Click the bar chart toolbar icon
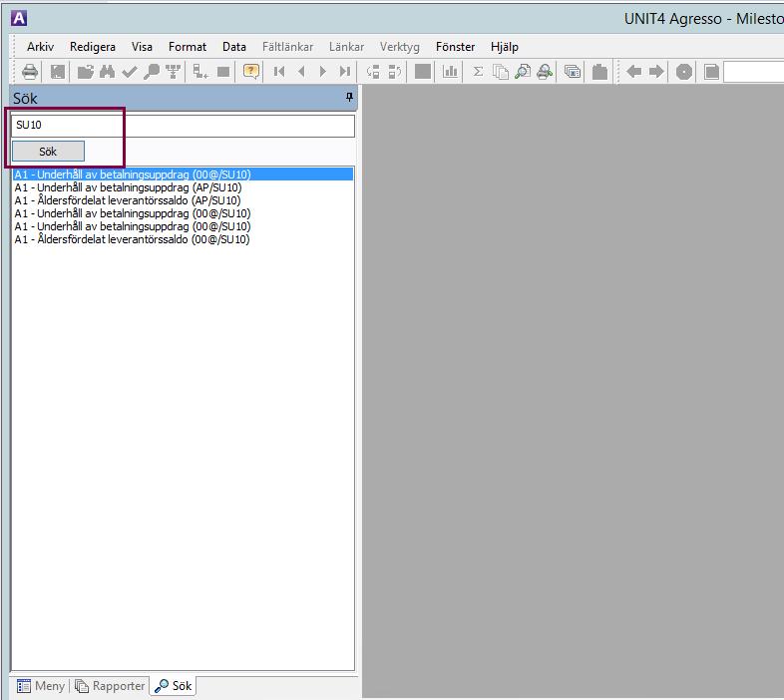This screenshot has height=700, width=784. click(450, 72)
